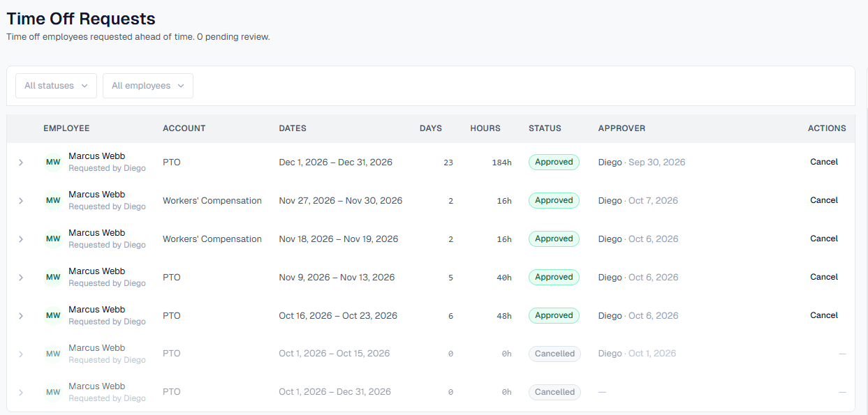Viewport: 868px width, 415px height.
Task: Select date text Nov 9, 2026 – Nov 13, 2026
Action: (x=337, y=278)
